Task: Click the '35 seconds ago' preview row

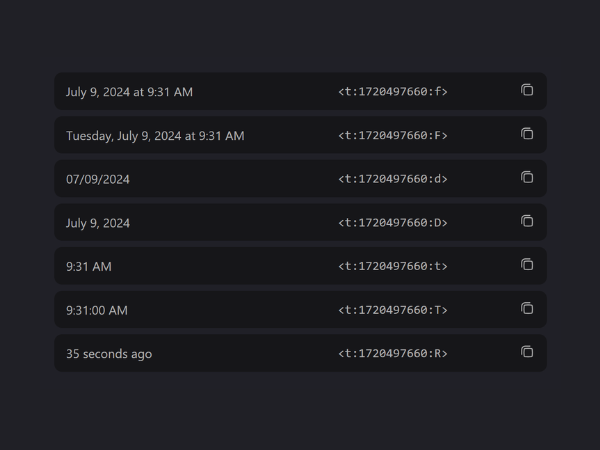Action: click(x=300, y=353)
